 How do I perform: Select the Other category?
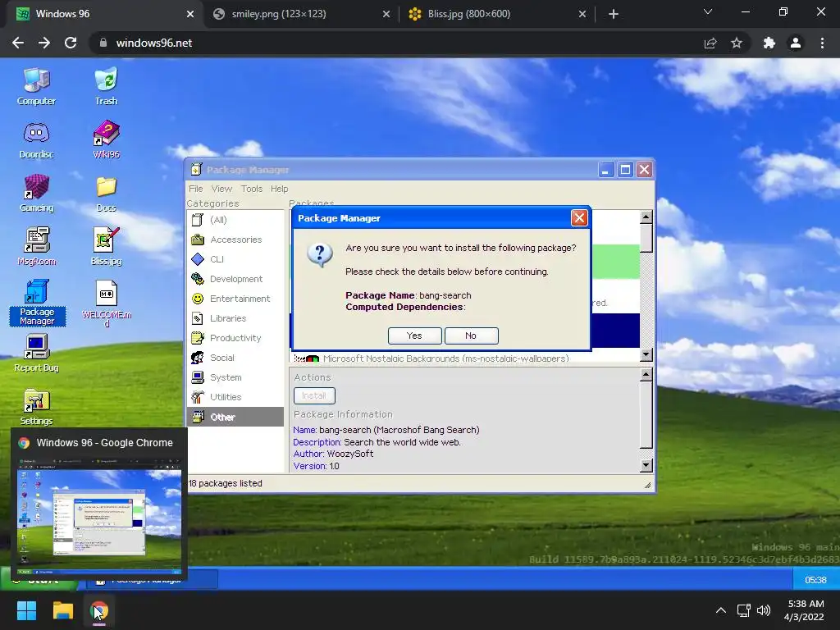(235, 417)
